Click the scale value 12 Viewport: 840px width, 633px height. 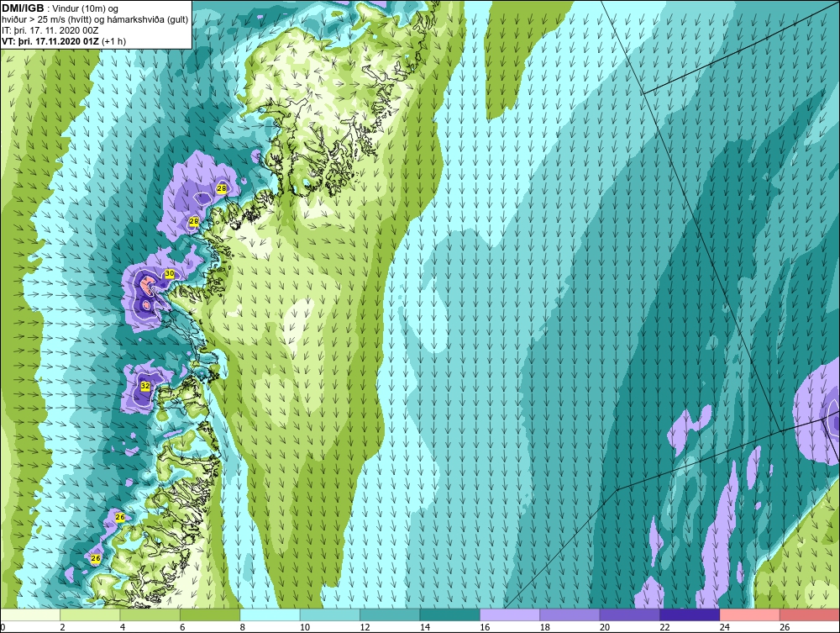pyautogui.click(x=365, y=627)
